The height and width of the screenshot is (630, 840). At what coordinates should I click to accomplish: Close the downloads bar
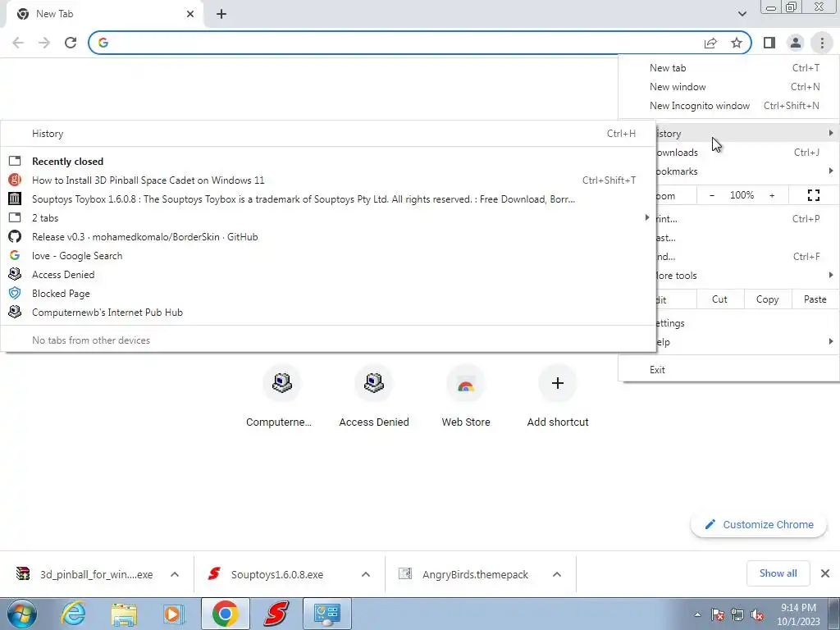[x=825, y=573]
